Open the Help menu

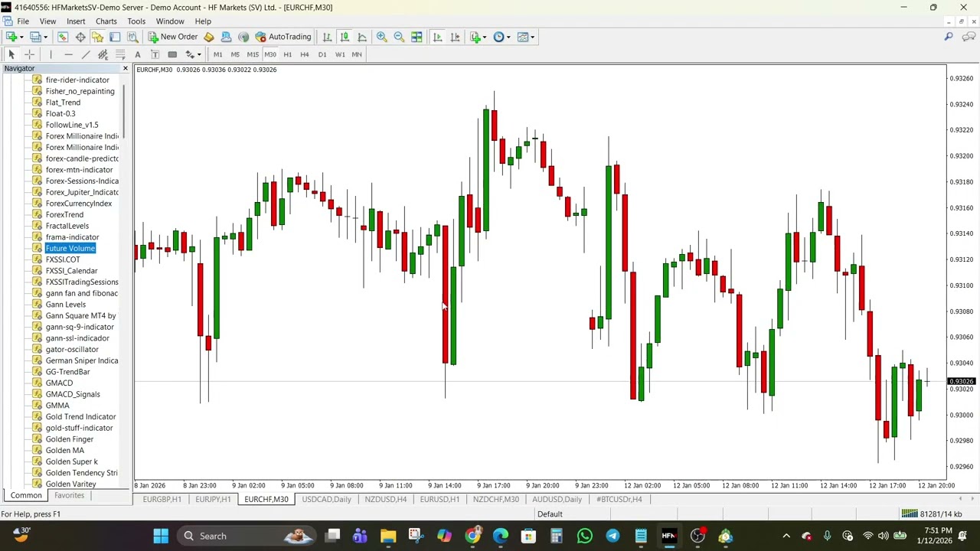click(203, 21)
